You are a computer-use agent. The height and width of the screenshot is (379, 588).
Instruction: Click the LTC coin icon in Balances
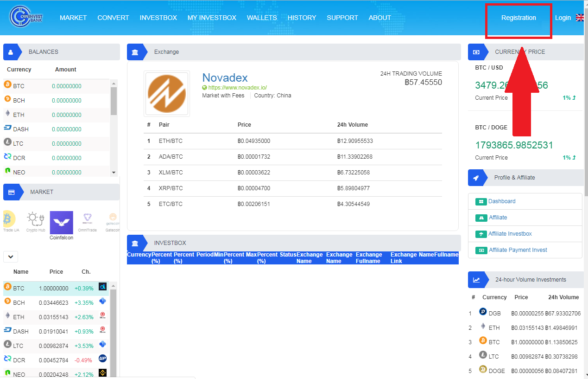click(x=7, y=142)
